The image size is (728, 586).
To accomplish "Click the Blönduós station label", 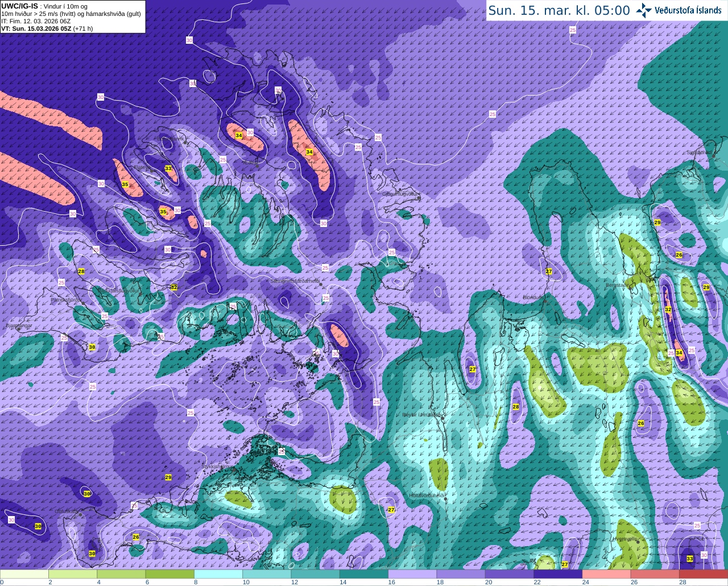I will [534, 297].
